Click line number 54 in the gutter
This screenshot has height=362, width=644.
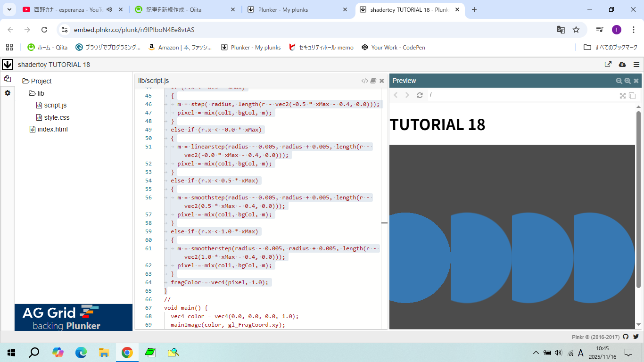point(149,181)
